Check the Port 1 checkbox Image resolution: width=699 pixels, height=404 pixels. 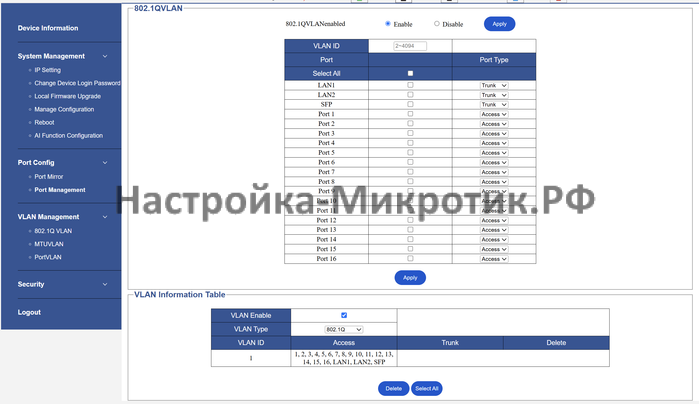[x=410, y=114]
